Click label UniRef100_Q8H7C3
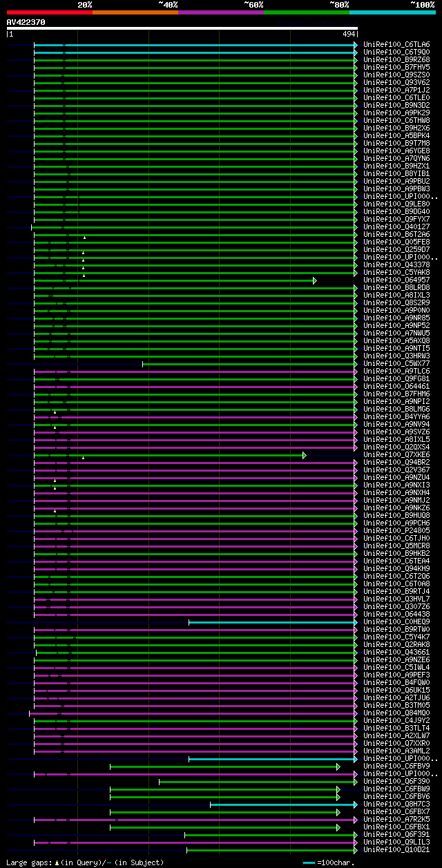This screenshot has width=442, height=868. point(396,804)
